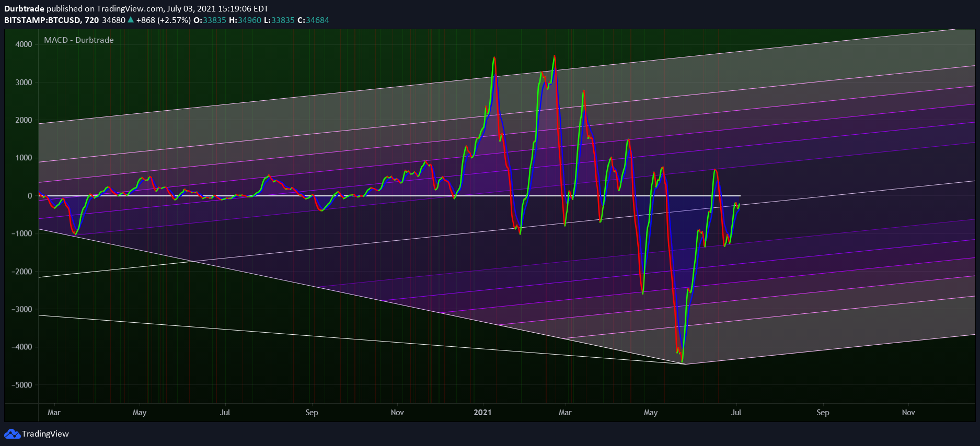Screen dimensions: 980x446
Task: Click the Jul label after 2021
Action: 736,413
